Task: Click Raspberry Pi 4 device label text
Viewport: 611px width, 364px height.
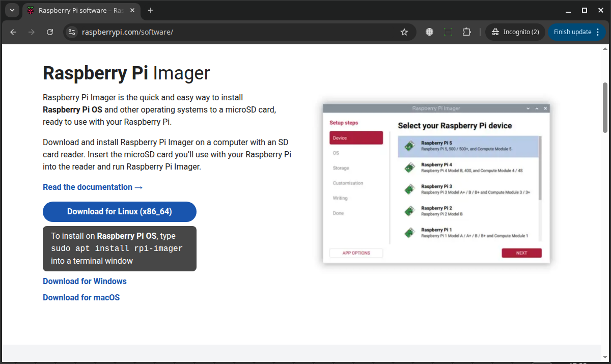Action: coord(437,164)
